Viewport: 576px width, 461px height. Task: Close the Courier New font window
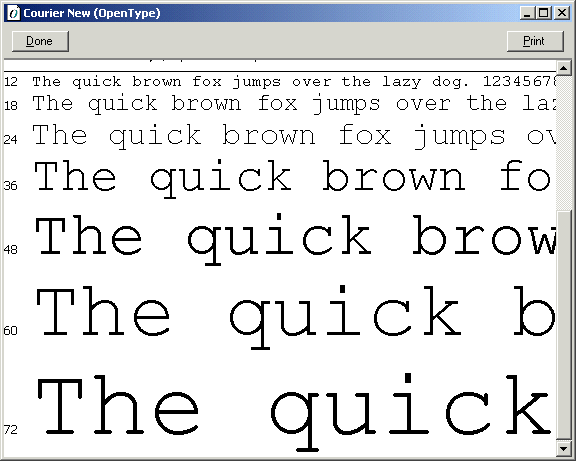[562, 13]
